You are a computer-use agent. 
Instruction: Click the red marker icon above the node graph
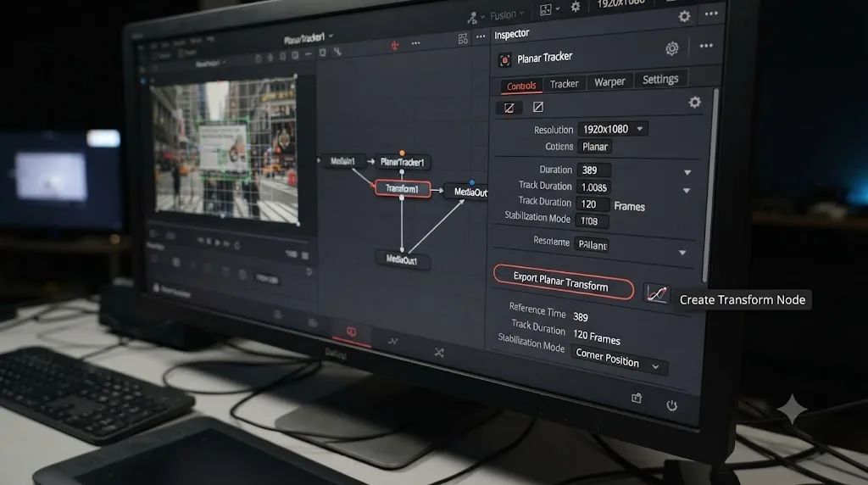[395, 46]
